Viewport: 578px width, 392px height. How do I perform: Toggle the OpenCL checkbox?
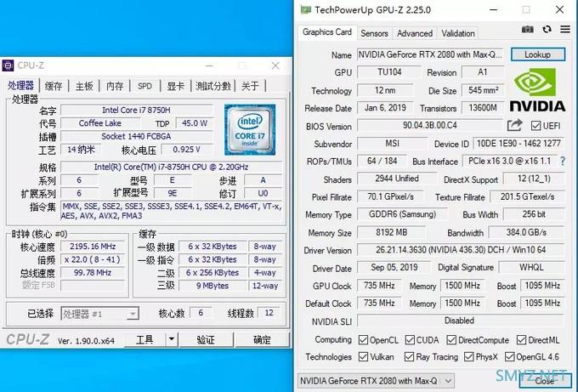[363, 340]
